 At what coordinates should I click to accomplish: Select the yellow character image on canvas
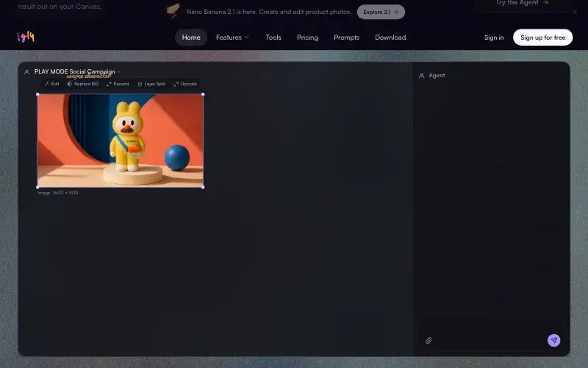(121, 141)
